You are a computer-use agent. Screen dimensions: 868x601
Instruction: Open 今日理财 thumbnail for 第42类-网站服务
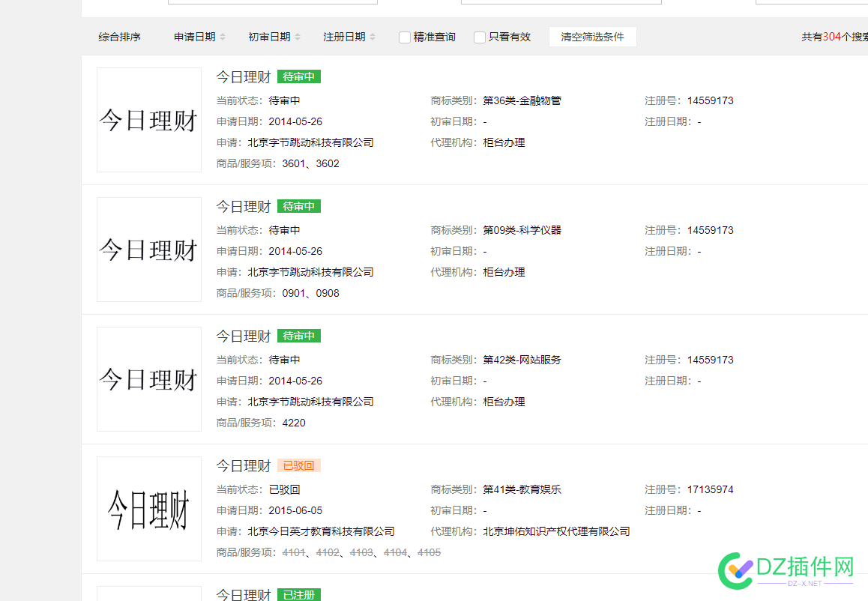(x=149, y=379)
